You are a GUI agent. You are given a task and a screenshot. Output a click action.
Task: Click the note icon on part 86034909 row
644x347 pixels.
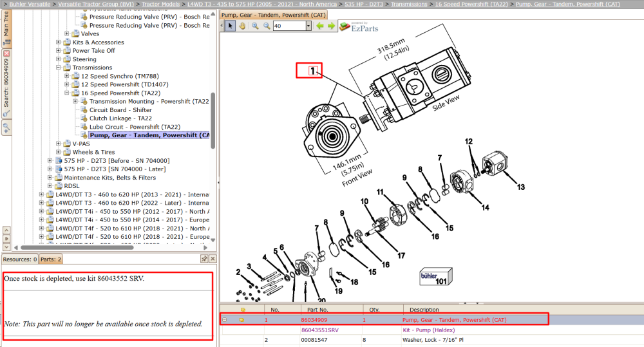242,319
